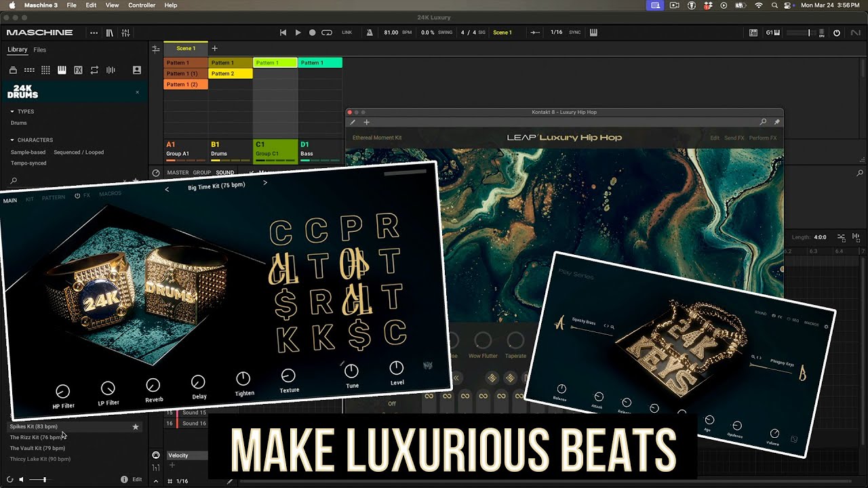Image resolution: width=868 pixels, height=488 pixels.
Task: Open the 1/16 grid dropdown in header
Action: point(556,33)
